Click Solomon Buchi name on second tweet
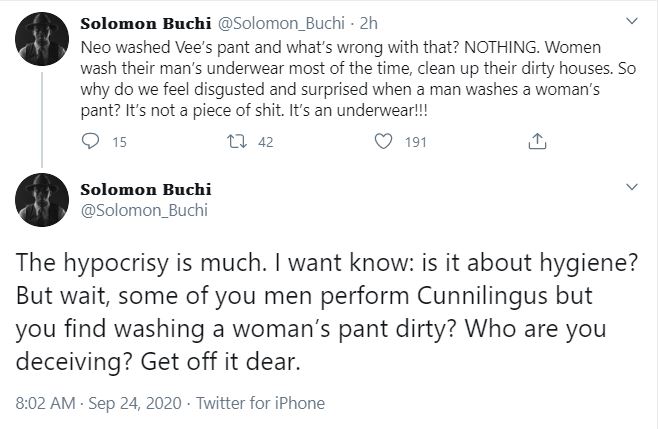Viewport: 659px width, 429px height. [146, 189]
